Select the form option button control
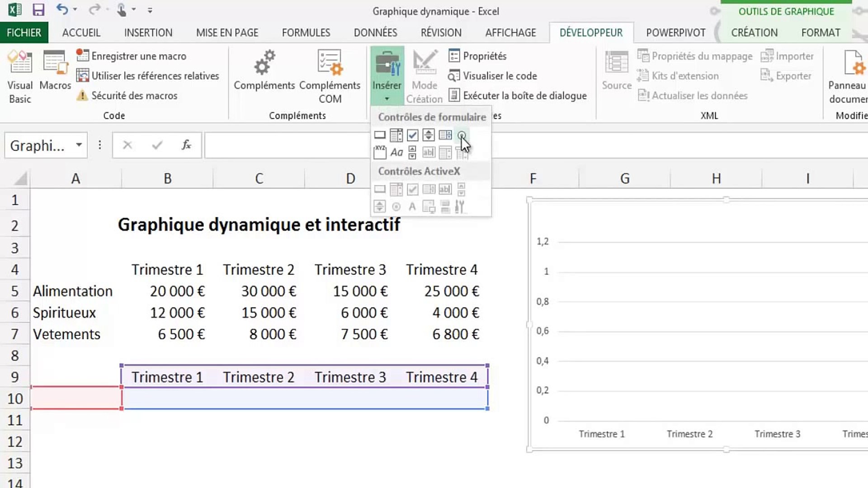Screen dimensions: 868x488 pyautogui.click(x=461, y=135)
